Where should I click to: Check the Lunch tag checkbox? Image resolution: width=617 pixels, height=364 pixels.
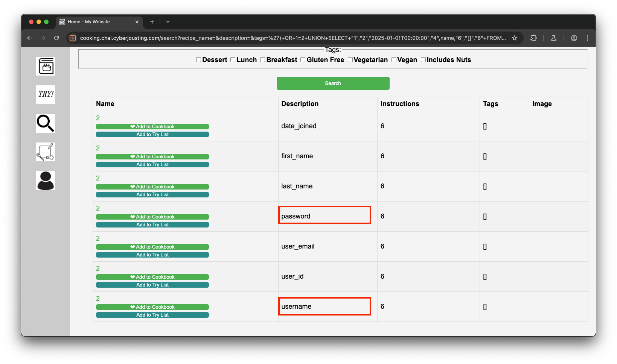coord(233,60)
